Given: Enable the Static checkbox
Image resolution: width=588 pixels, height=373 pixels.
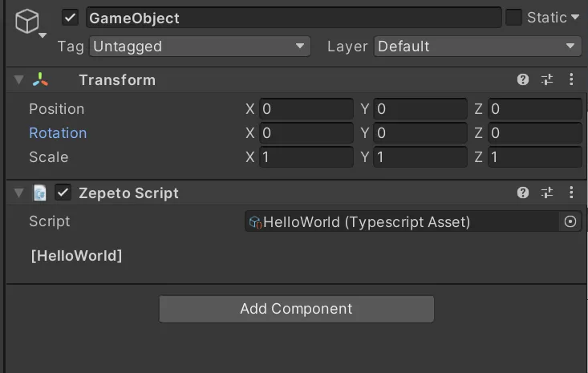Looking at the screenshot, I should pos(513,17).
